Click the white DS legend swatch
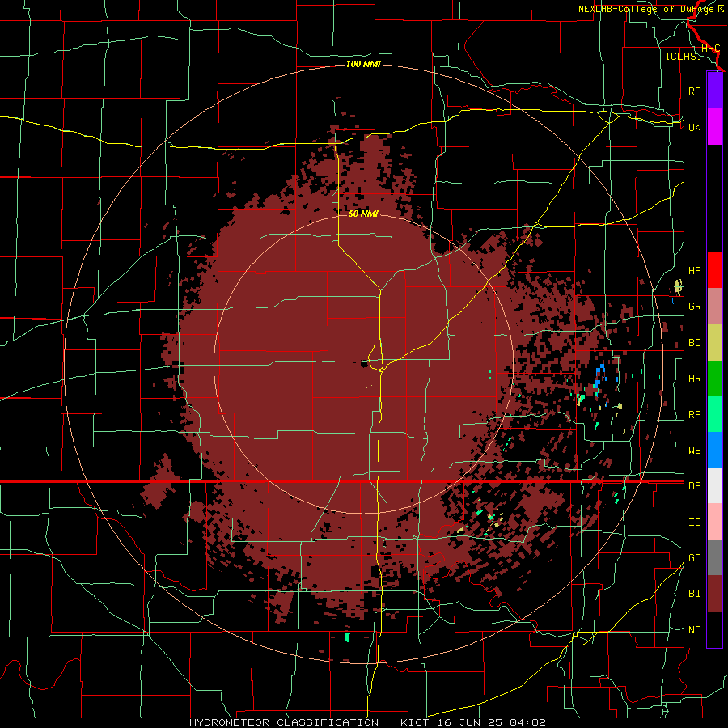 pos(714,485)
